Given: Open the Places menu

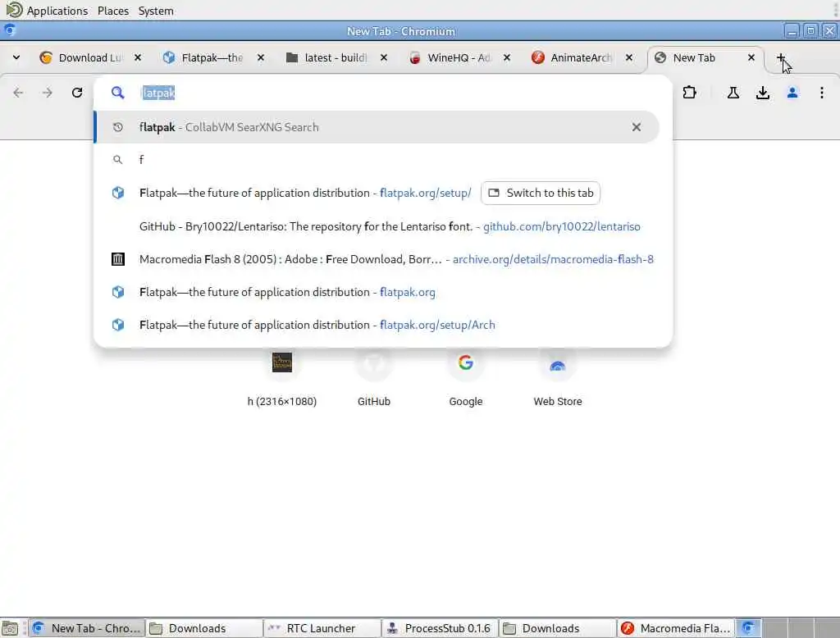Looking at the screenshot, I should 113,11.
